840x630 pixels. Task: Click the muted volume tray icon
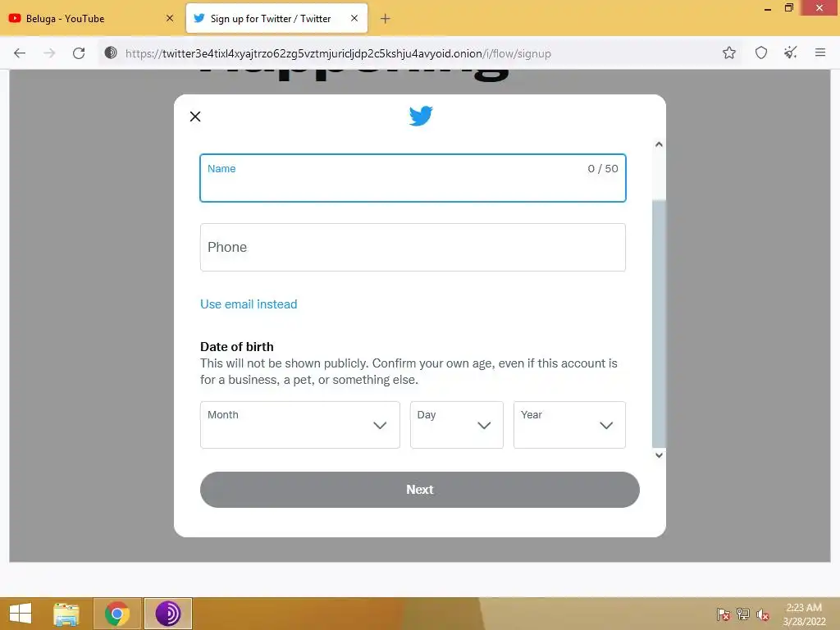[x=763, y=614]
